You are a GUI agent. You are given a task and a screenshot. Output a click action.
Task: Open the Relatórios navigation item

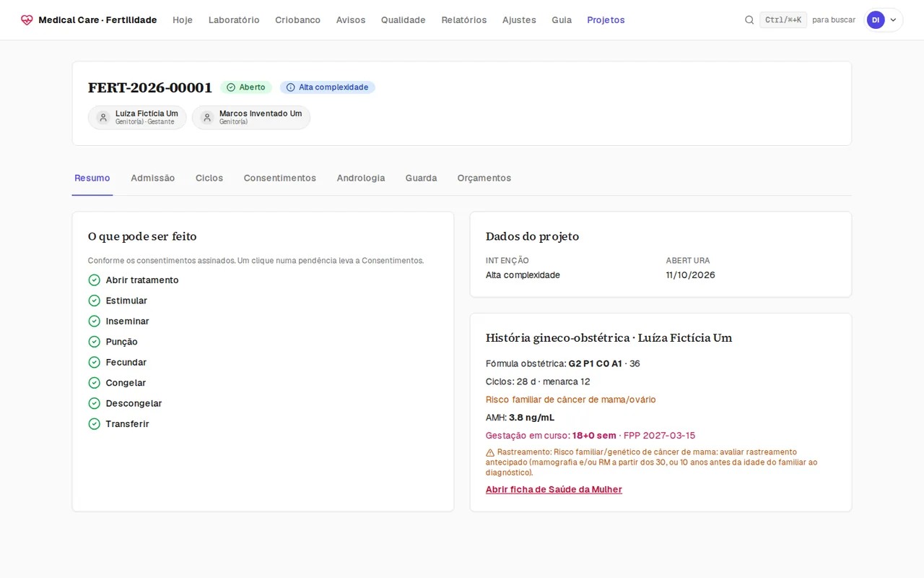(x=464, y=20)
